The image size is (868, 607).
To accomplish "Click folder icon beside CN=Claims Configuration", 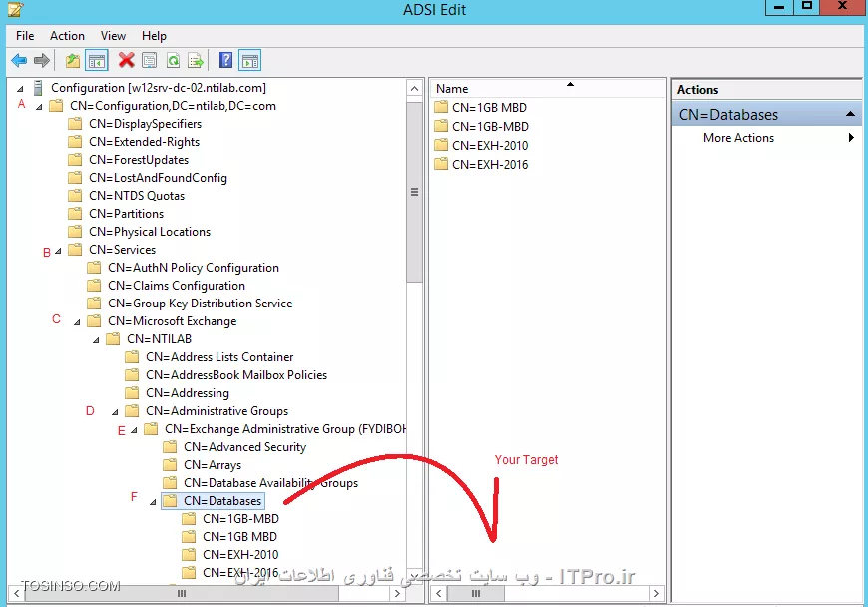I will pos(94,286).
